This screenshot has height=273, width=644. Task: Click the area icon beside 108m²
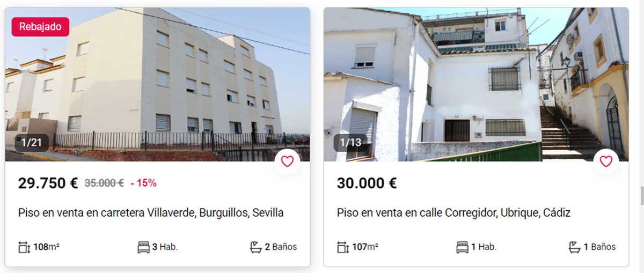pyautogui.click(x=25, y=247)
